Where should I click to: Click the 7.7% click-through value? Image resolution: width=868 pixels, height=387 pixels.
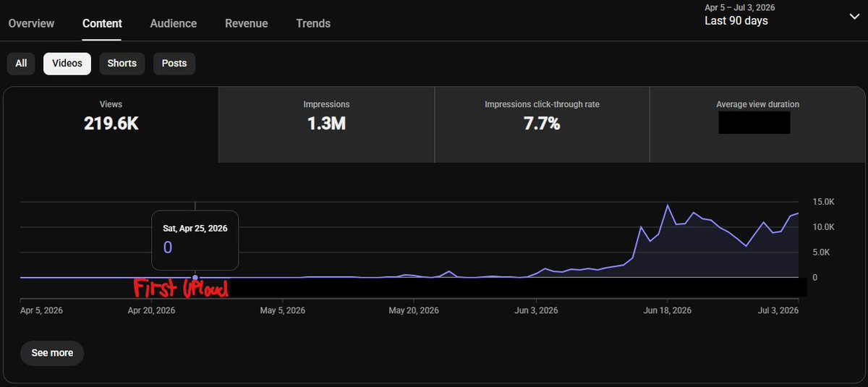tap(542, 124)
